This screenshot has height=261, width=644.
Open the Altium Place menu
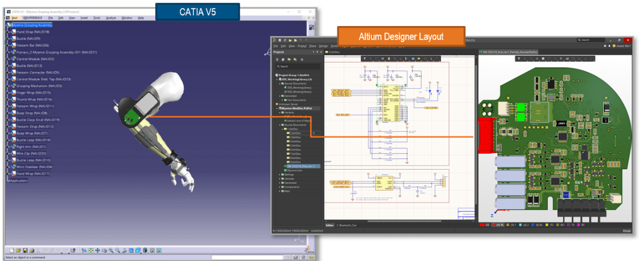pyautogui.click(x=313, y=46)
